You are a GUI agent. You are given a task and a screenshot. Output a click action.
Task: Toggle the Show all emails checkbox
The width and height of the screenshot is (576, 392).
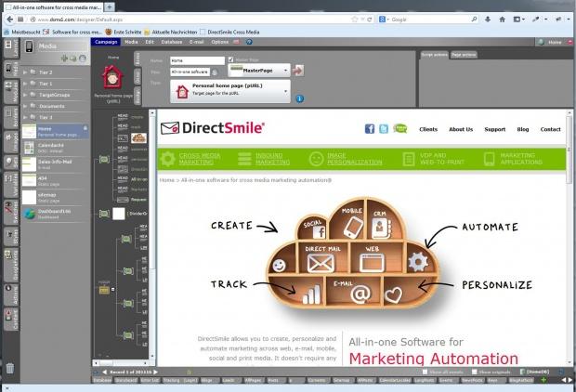(425, 372)
